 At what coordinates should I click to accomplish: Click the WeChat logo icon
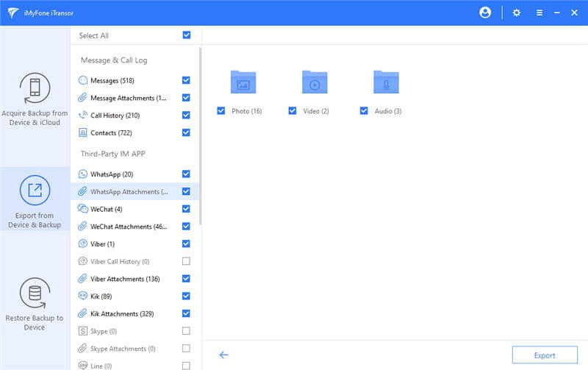(x=83, y=209)
